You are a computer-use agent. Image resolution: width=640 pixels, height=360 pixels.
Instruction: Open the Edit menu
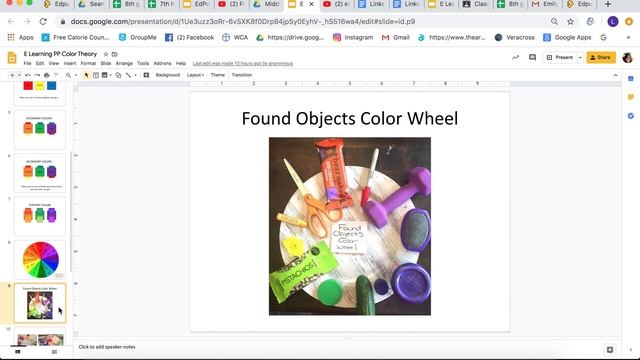pos(40,64)
